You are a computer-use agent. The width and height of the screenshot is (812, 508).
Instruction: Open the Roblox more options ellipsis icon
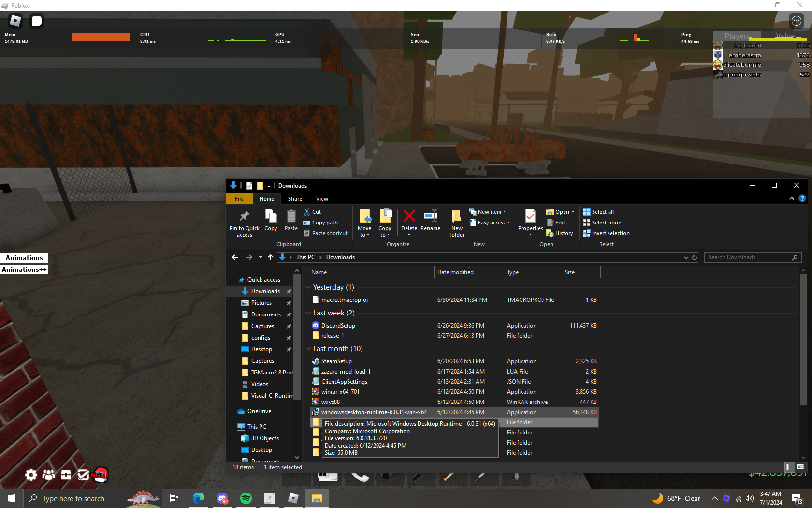pos(797,21)
